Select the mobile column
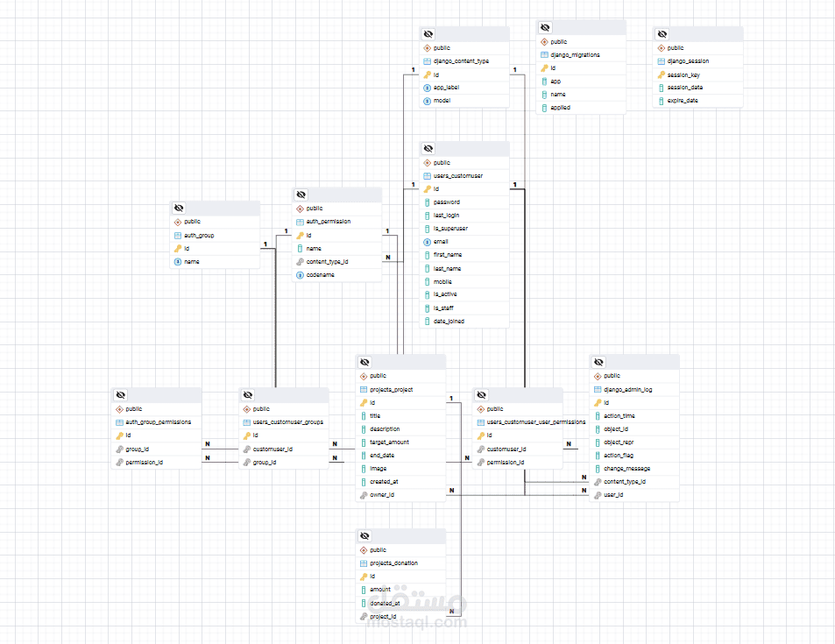The width and height of the screenshot is (835, 644). 442,282
